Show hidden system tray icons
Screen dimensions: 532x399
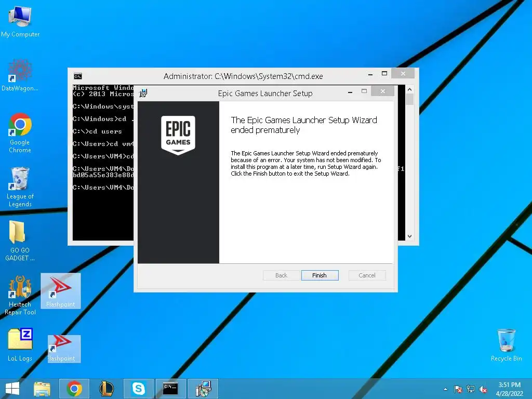[x=445, y=390]
